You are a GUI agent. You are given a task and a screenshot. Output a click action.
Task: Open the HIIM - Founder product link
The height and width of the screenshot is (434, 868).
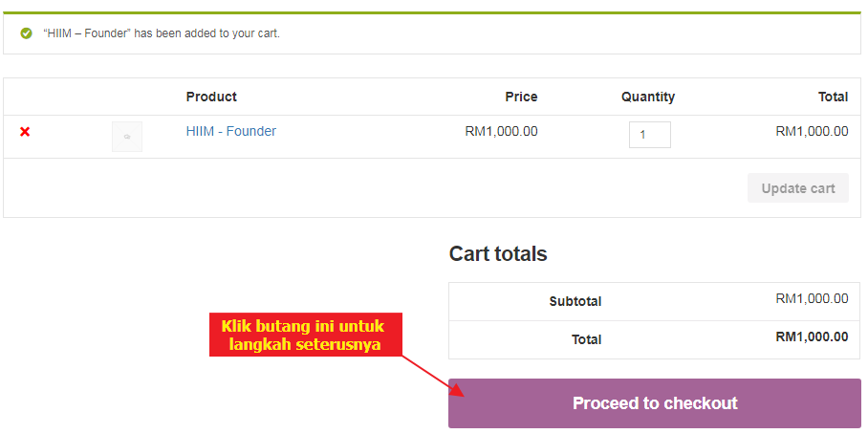[230, 131]
